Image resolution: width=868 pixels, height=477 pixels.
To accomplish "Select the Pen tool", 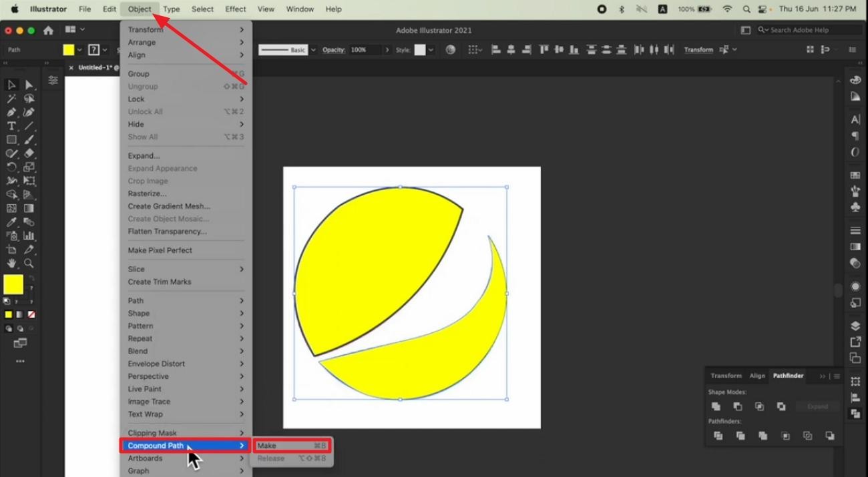I will (11, 112).
